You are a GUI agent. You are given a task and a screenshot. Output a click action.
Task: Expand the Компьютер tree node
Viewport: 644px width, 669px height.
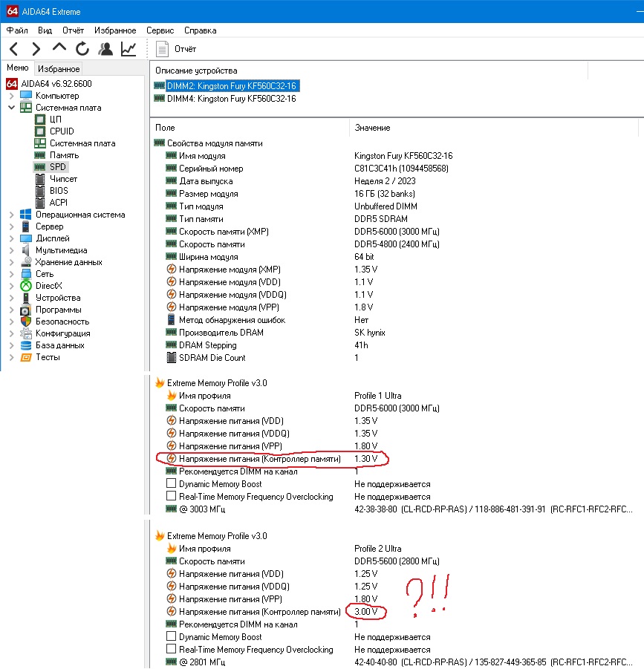coord(12,96)
